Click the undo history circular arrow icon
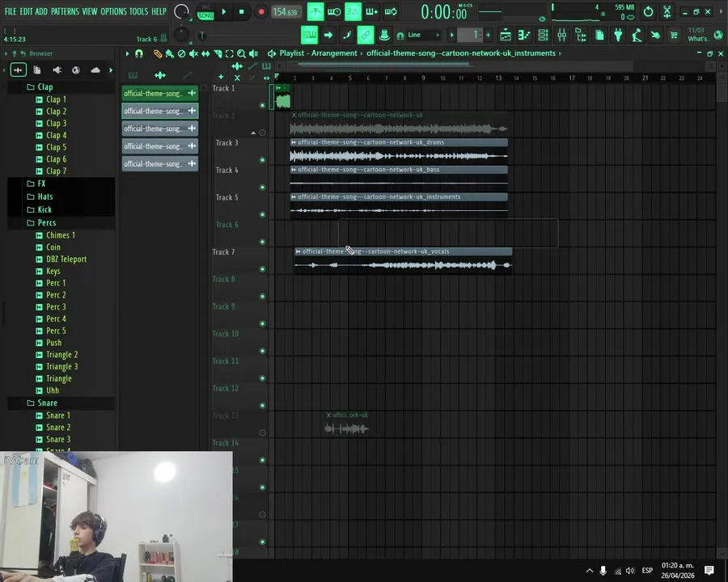This screenshot has width=728, height=582. [648, 11]
